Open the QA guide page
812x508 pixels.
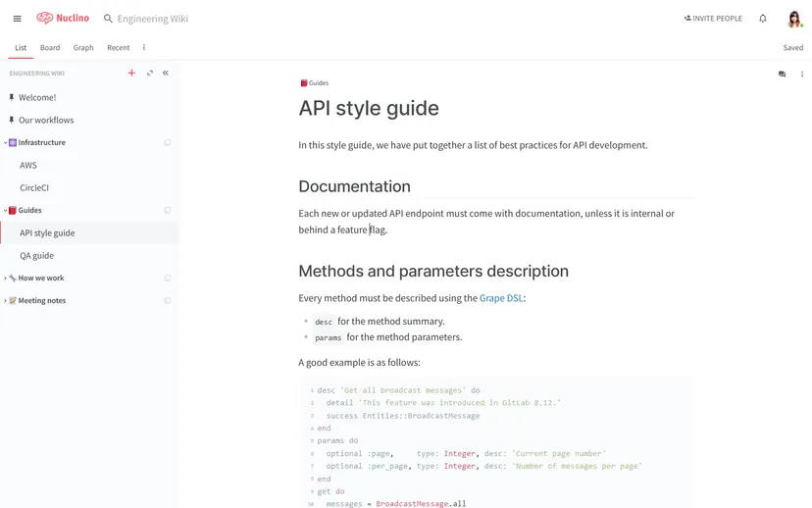[36, 256]
